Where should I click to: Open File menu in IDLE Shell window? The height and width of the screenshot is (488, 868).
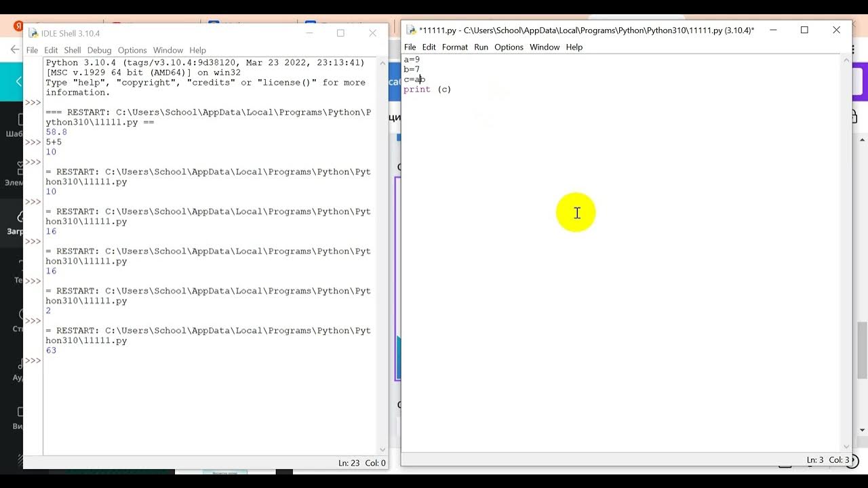32,50
